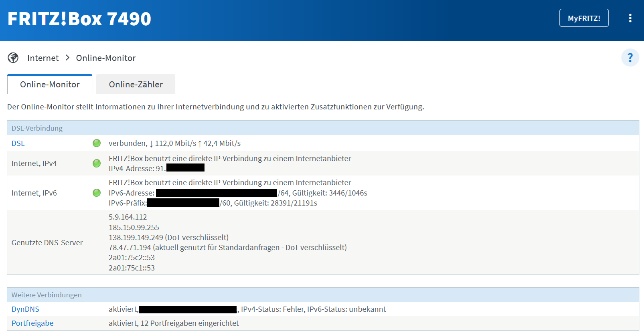The width and height of the screenshot is (644, 335).
Task: Open the Portfreigabe link
Action: (32, 323)
